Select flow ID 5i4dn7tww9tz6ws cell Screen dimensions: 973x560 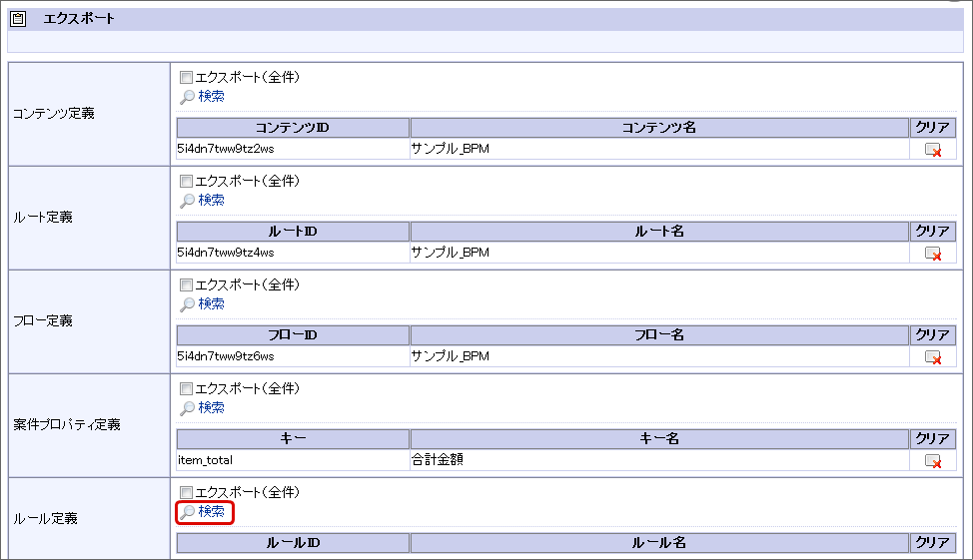(x=293, y=356)
